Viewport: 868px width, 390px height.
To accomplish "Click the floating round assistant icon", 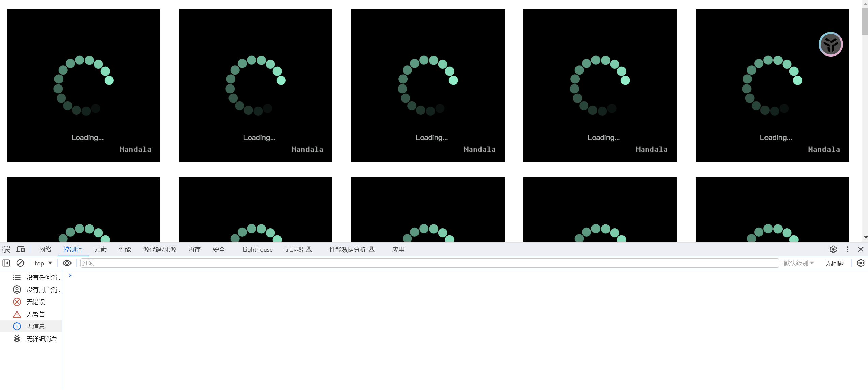I will click(831, 44).
